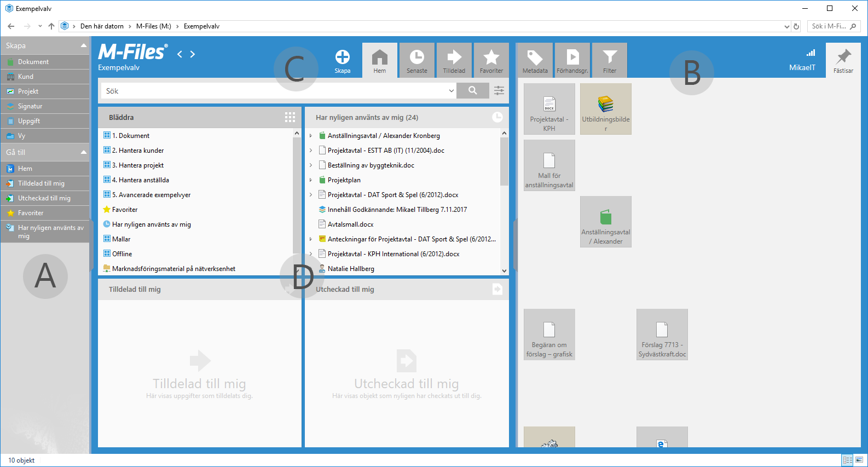Click the address bar refresh icon
The width and height of the screenshot is (868, 467).
coord(796,26)
